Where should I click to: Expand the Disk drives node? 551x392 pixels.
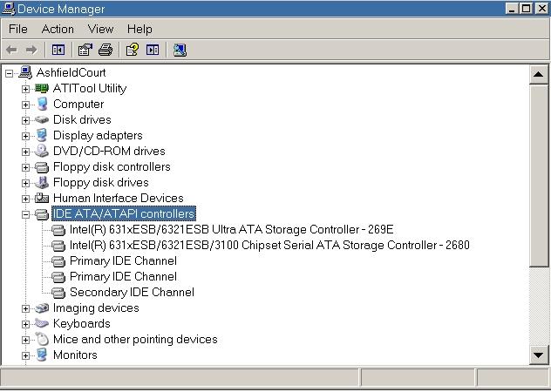coord(25,120)
